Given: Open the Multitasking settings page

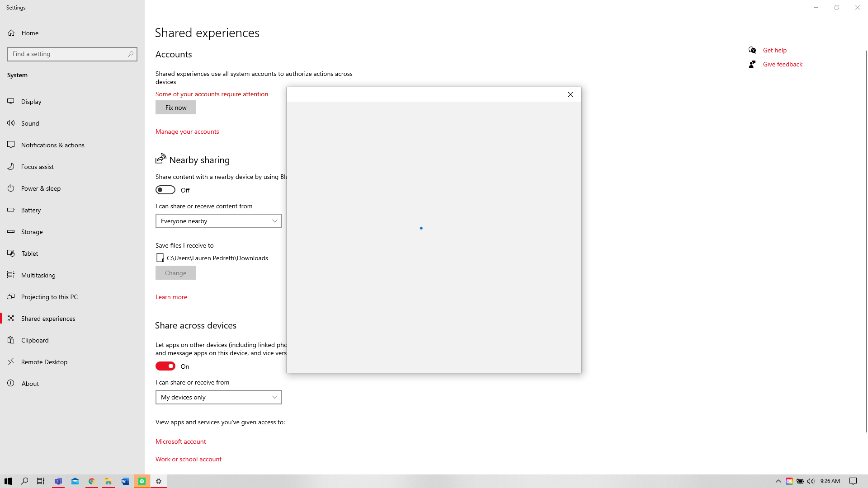Looking at the screenshot, I should 38,275.
